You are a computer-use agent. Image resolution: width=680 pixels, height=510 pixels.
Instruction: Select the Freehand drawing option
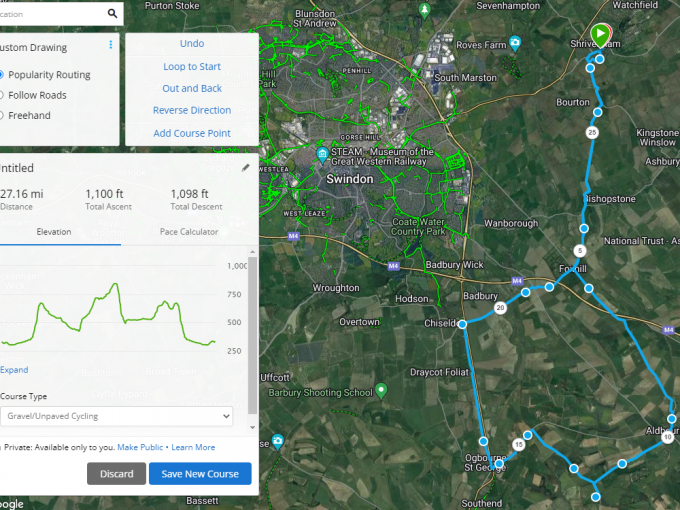click(3, 115)
